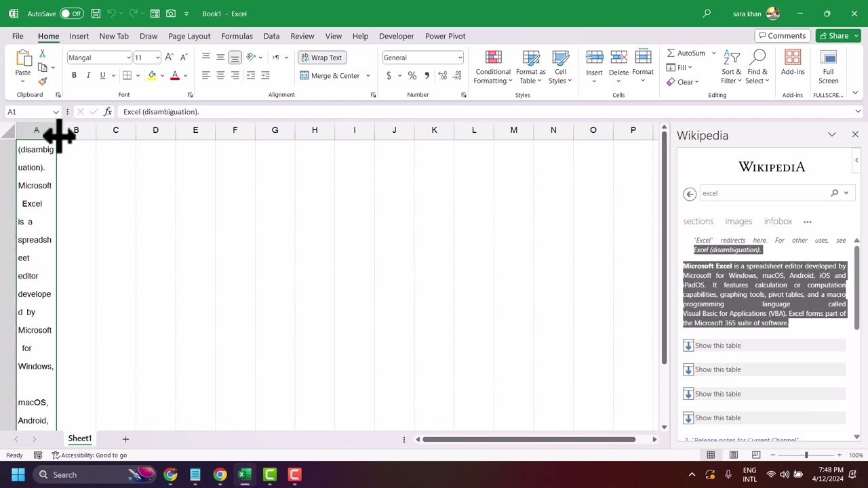The image size is (868, 488).
Task: Switch to the Insert tab
Action: coord(79,36)
